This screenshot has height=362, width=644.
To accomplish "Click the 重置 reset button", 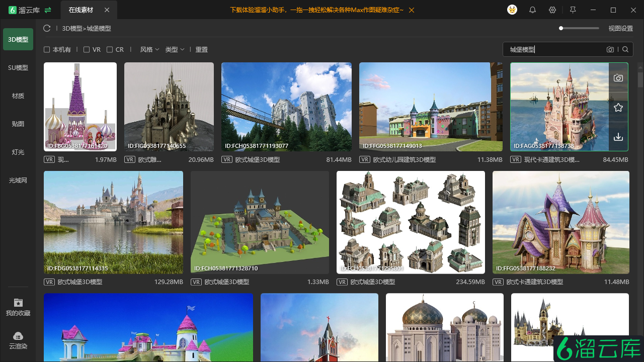I will 202,49.
